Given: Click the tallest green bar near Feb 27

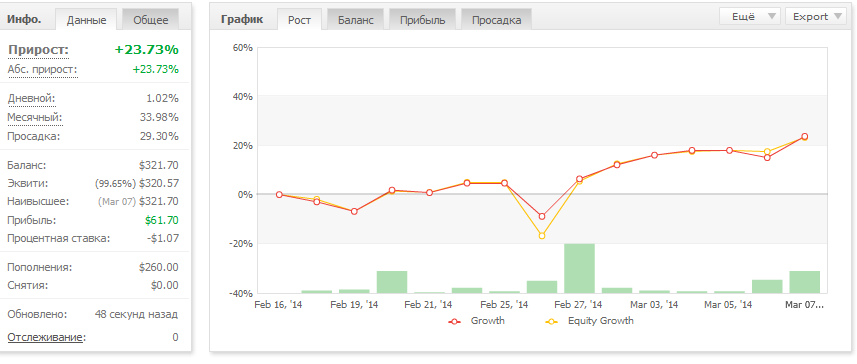Looking at the screenshot, I should click(579, 268).
